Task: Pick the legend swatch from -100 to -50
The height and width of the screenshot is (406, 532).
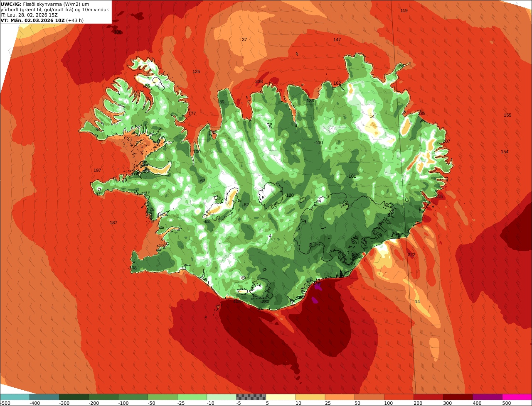Action: pos(133,397)
